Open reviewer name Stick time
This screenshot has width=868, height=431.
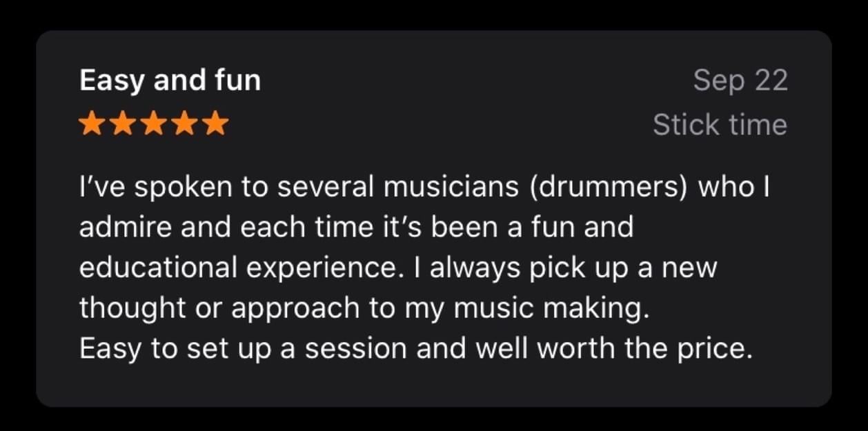(x=720, y=125)
